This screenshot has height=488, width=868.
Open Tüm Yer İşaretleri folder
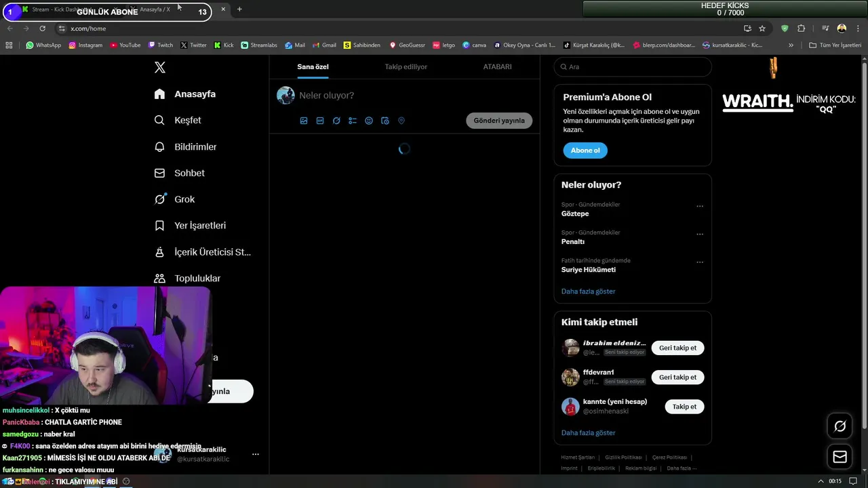835,45
